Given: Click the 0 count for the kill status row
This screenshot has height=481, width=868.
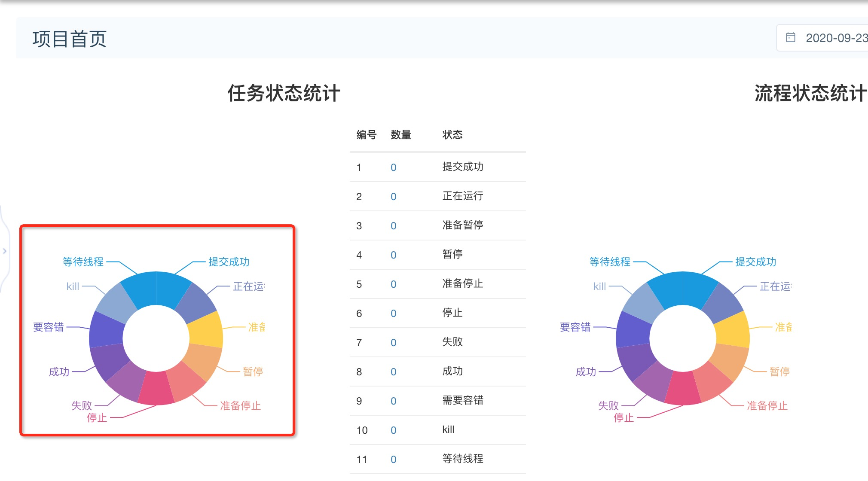Looking at the screenshot, I should click(x=393, y=430).
